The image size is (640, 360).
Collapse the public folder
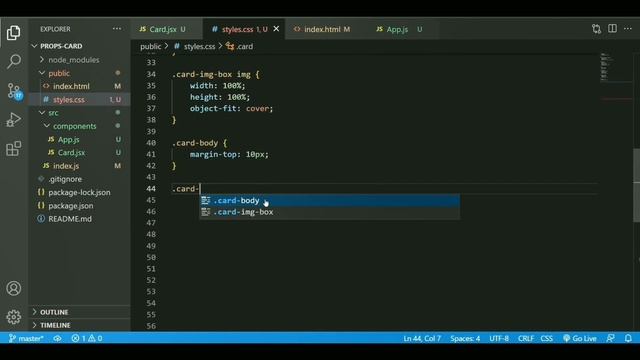coord(80,73)
